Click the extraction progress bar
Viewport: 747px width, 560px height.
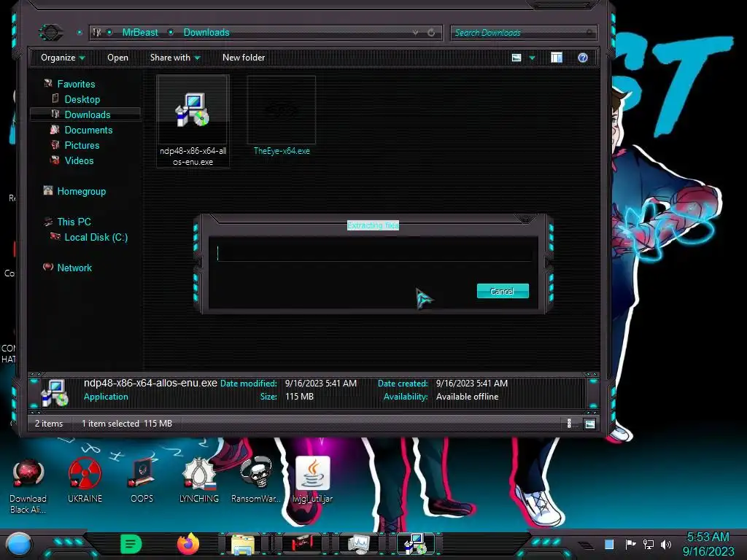374,253
